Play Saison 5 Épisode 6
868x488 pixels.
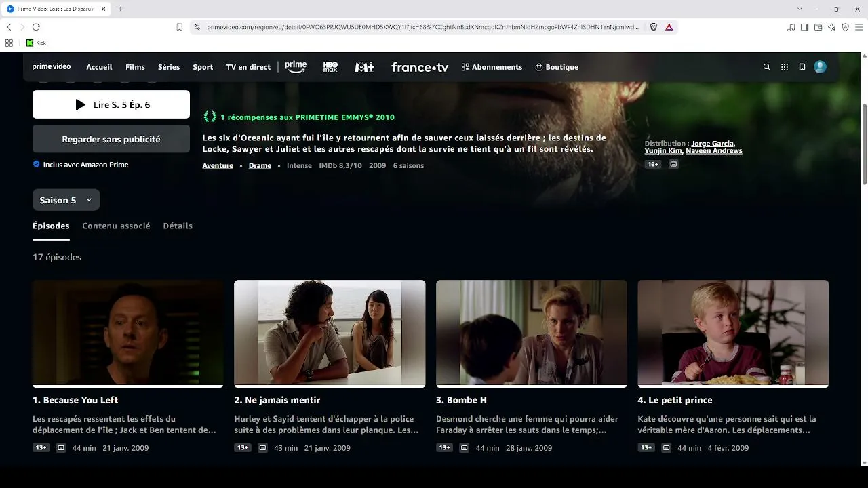pos(111,104)
